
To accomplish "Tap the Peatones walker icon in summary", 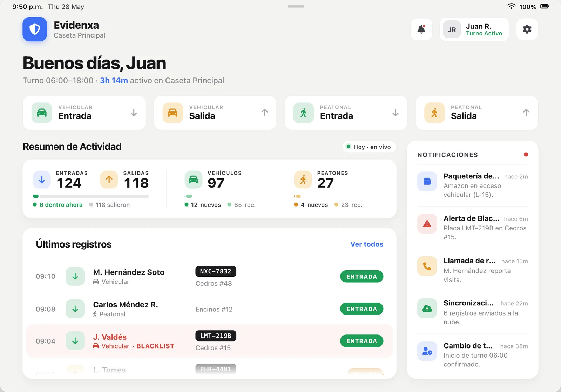I will (x=303, y=180).
